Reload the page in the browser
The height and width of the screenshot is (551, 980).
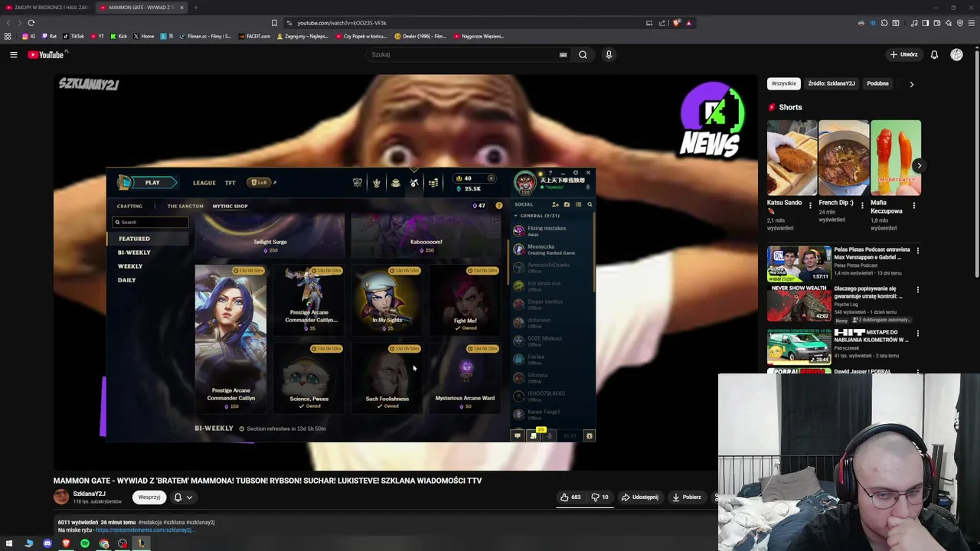(x=31, y=23)
